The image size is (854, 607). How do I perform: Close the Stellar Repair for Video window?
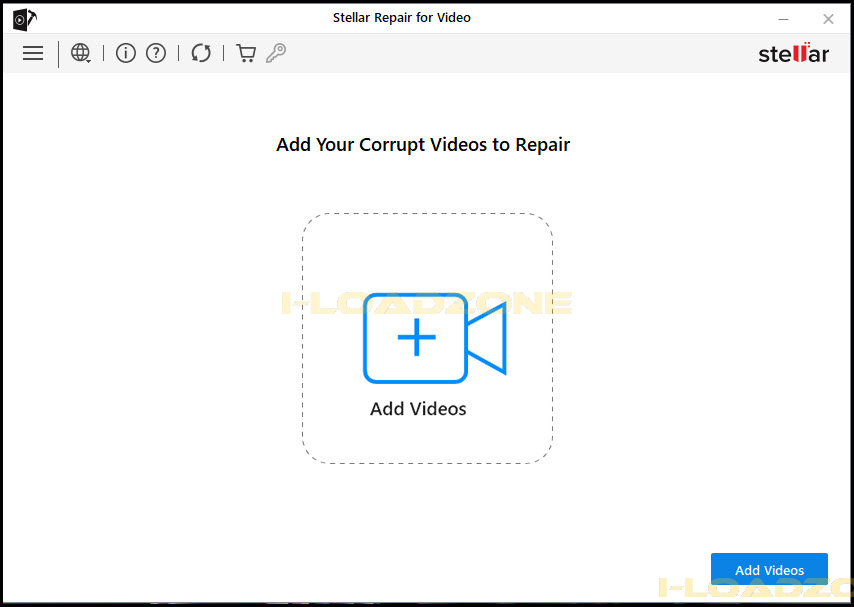828,19
